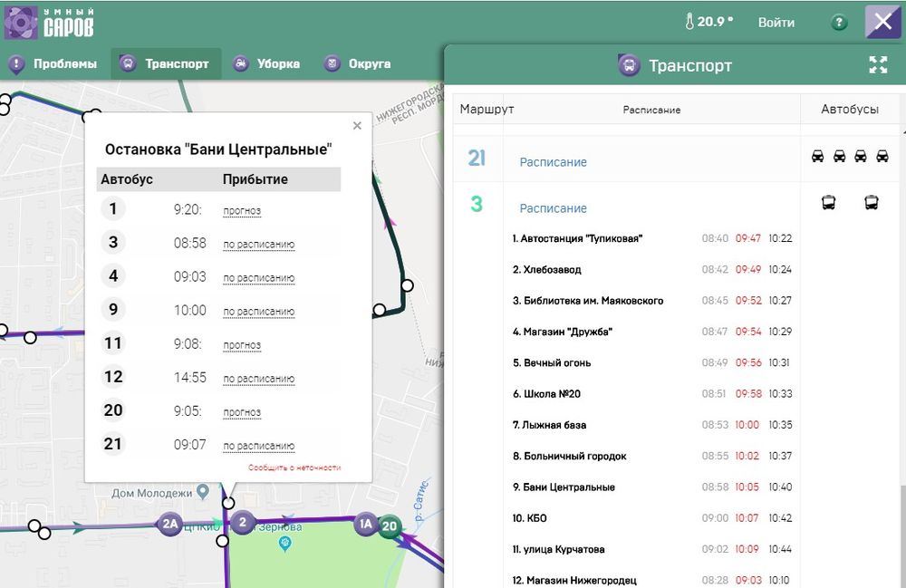906x588 pixels.
Task: Collapse Расписание for route 3
Action: pos(553,208)
